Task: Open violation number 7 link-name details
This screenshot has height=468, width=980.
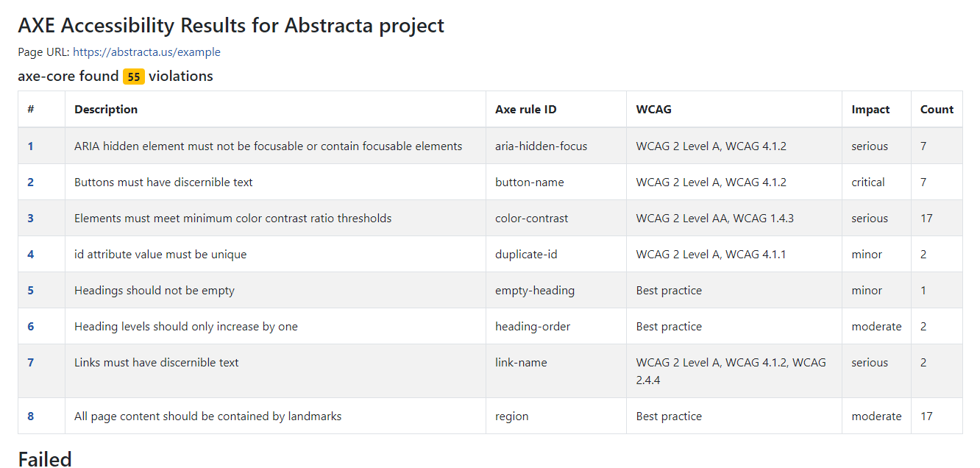Action: coord(30,363)
